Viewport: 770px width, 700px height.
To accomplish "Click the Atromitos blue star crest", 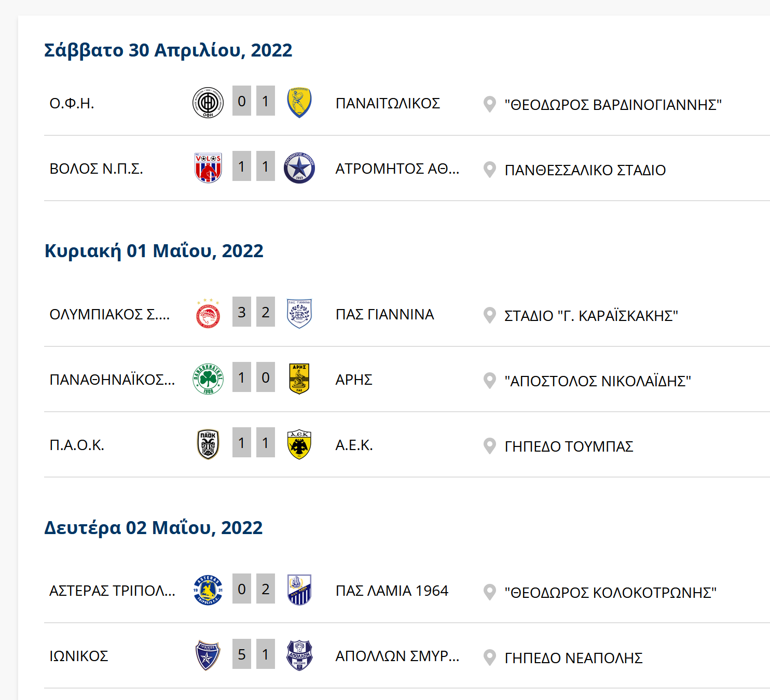I will tap(299, 168).
